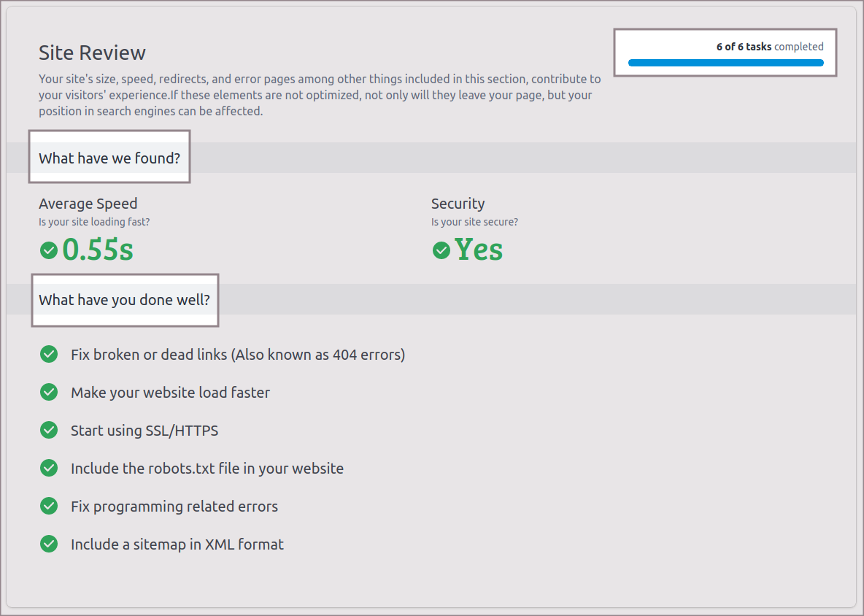Screen dimensions: 864x616
Task: Open 'Fix broken or dead links' task
Action: click(237, 355)
